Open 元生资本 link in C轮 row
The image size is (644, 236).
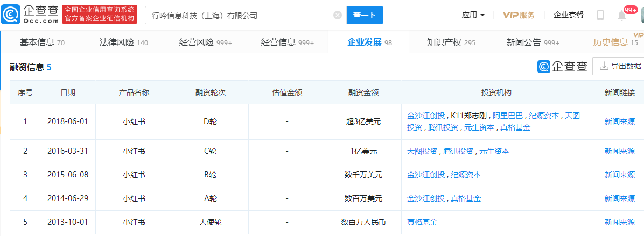coord(494,151)
